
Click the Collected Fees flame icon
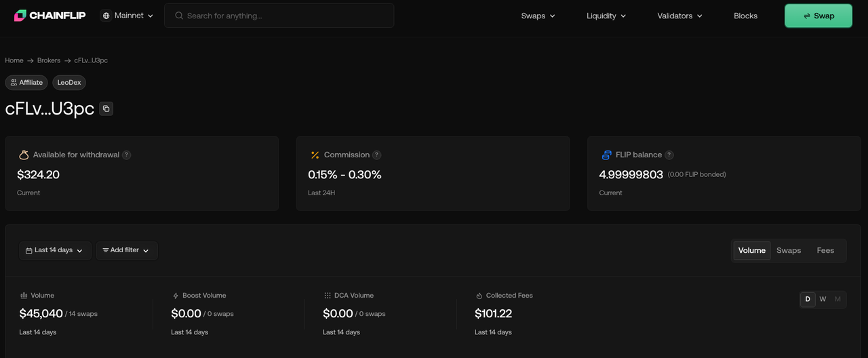479,296
